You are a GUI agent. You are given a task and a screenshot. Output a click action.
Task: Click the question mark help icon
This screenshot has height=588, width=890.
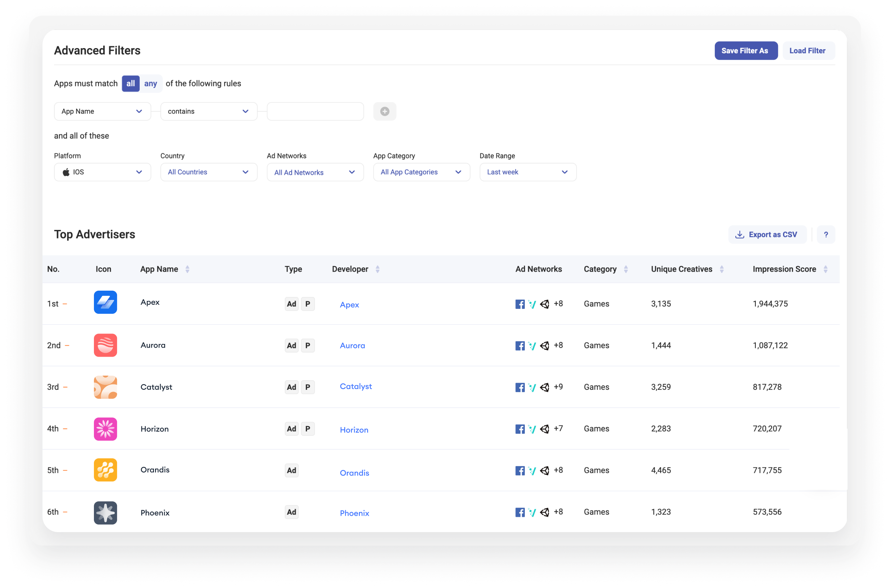(826, 234)
